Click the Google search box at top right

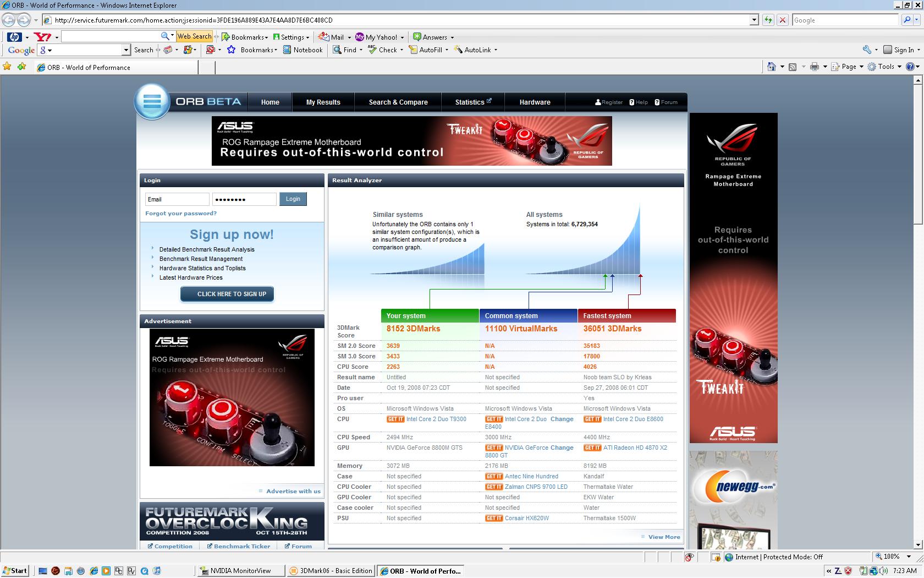pos(845,20)
